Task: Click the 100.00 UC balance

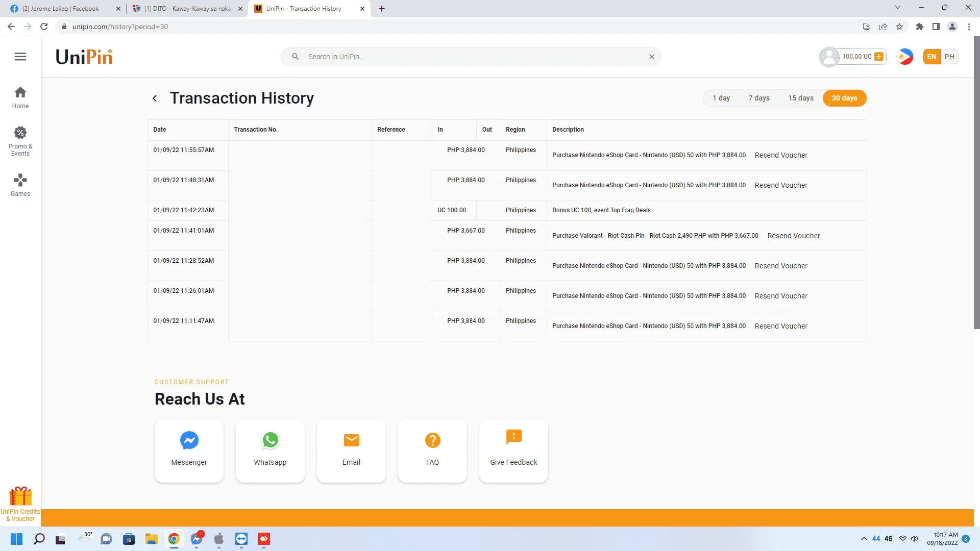Action: point(856,57)
